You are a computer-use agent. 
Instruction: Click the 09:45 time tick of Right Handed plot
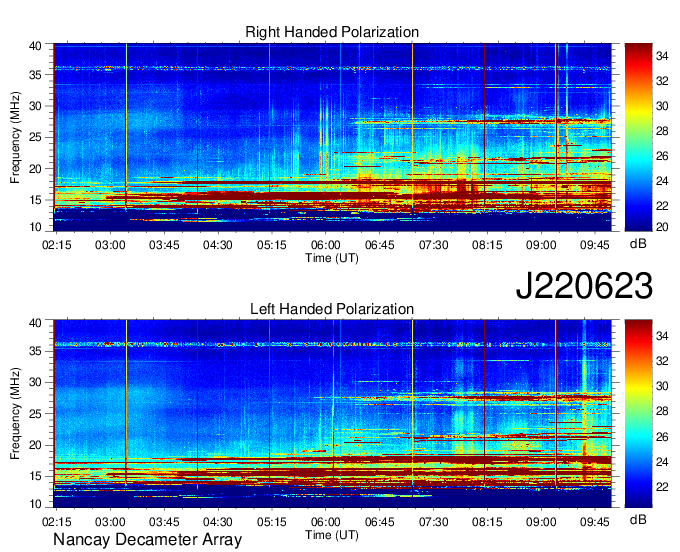[x=595, y=245]
